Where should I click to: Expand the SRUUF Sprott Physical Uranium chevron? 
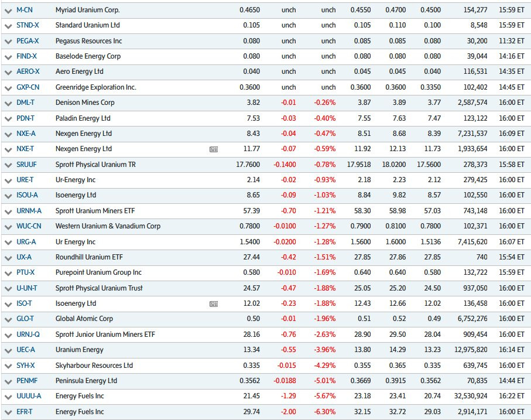click(8, 165)
